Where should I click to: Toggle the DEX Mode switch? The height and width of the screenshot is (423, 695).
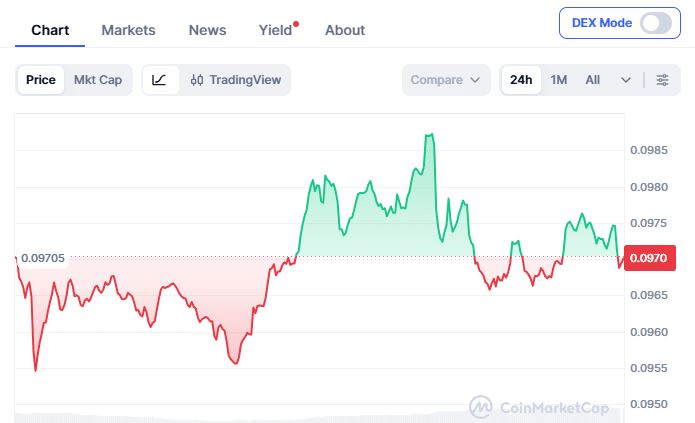click(x=656, y=23)
